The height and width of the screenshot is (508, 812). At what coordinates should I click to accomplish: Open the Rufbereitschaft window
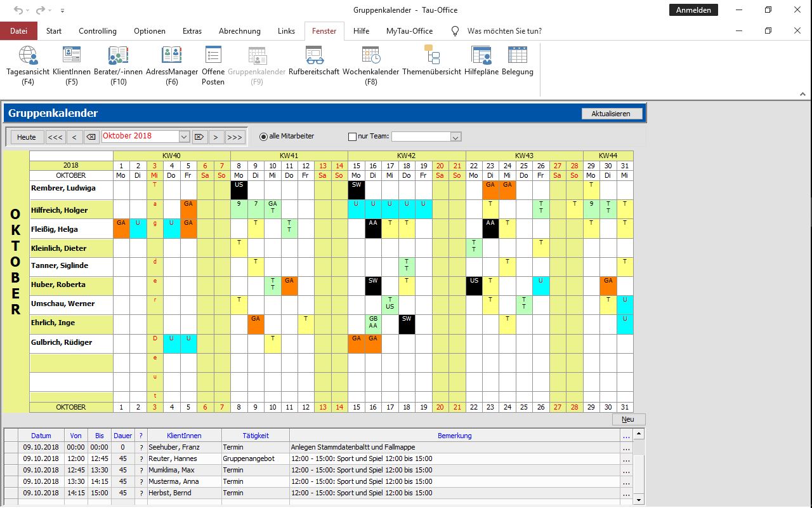click(x=314, y=61)
